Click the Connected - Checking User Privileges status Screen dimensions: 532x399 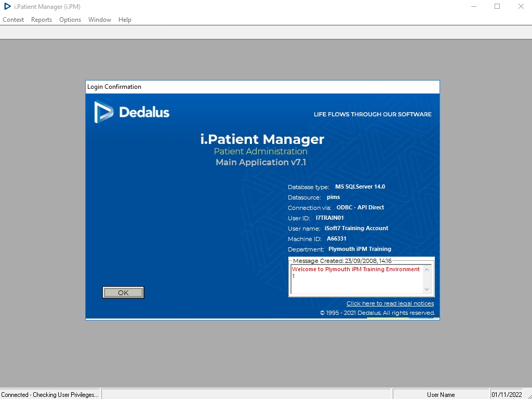pyautogui.click(x=50, y=395)
